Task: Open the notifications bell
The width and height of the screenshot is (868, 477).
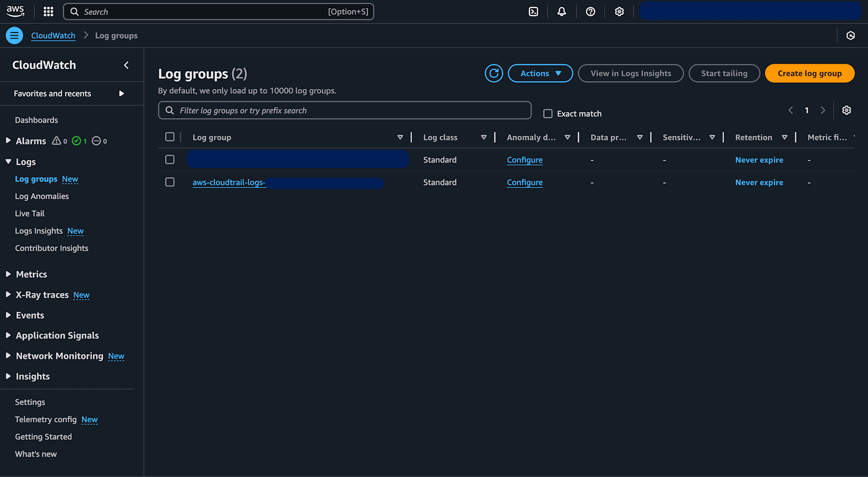Action: 562,12
